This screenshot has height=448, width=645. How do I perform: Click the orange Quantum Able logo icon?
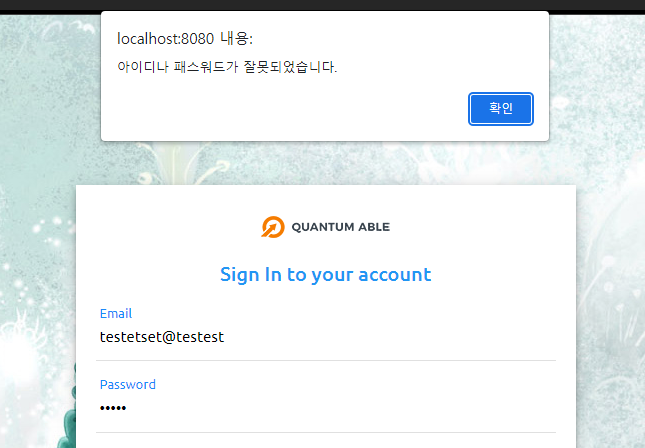coord(273,227)
